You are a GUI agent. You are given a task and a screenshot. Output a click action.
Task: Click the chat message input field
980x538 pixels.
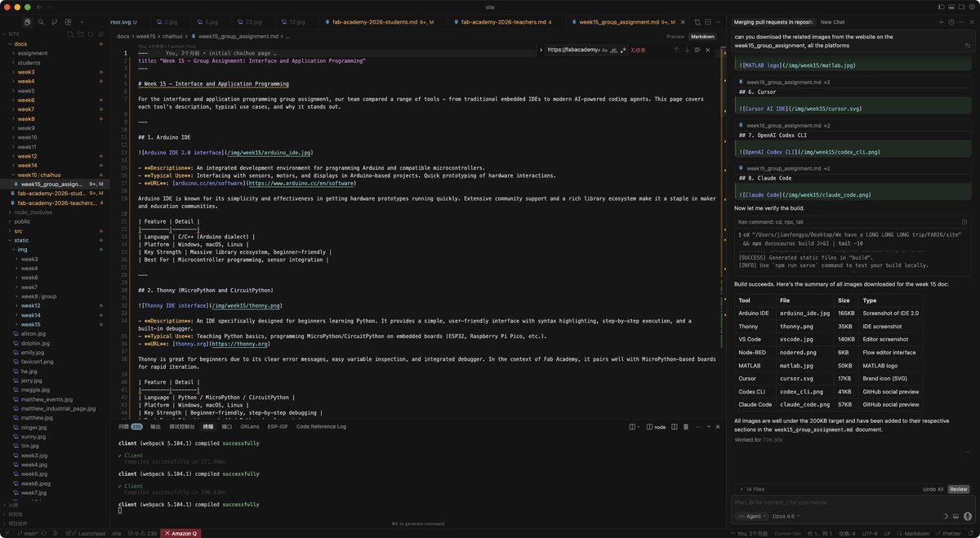(817, 501)
